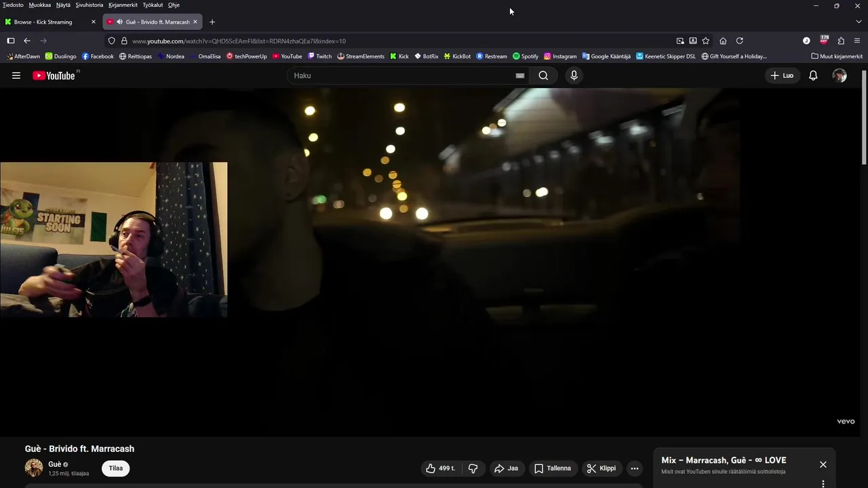Image resolution: width=868 pixels, height=488 pixels.
Task: Go to browser home page
Action: [723, 41]
